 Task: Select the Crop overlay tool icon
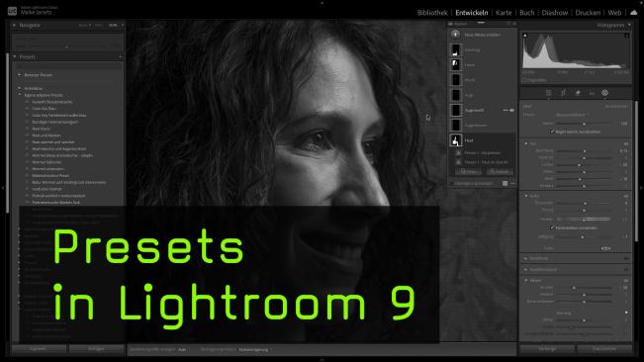click(x=563, y=93)
